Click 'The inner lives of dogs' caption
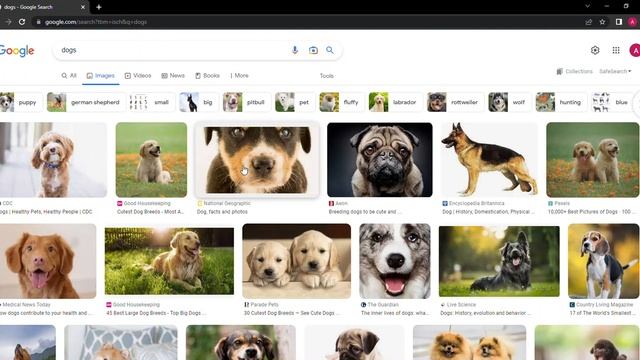 [x=395, y=313]
